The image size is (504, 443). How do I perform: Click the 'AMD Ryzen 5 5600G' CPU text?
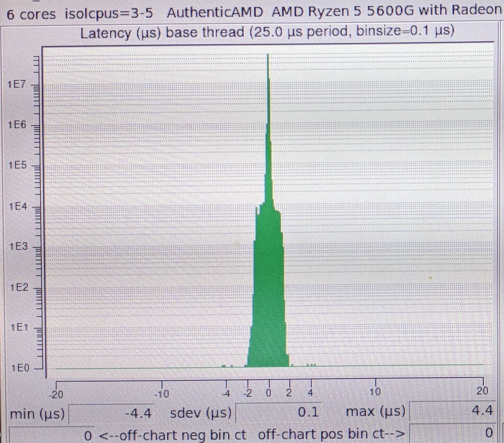tap(343, 11)
